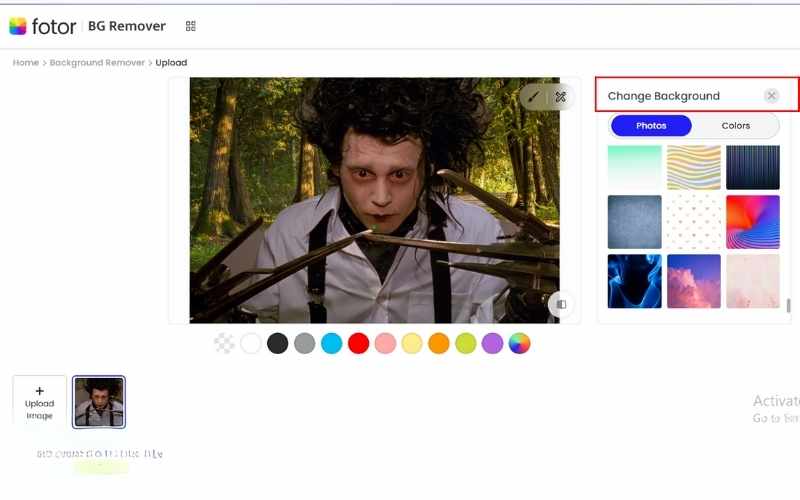Image resolution: width=800 pixels, height=500 pixels.
Task: Pick the lime green color swatch
Action: click(466, 343)
